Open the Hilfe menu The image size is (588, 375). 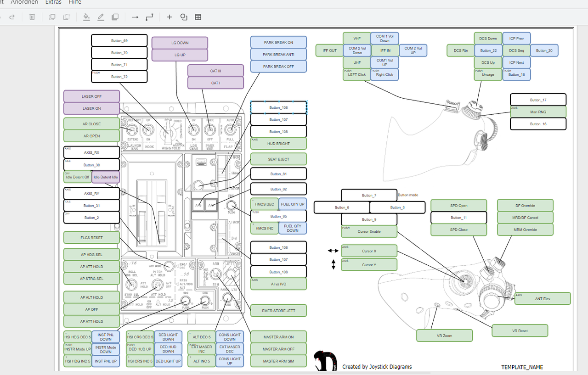(x=75, y=2)
